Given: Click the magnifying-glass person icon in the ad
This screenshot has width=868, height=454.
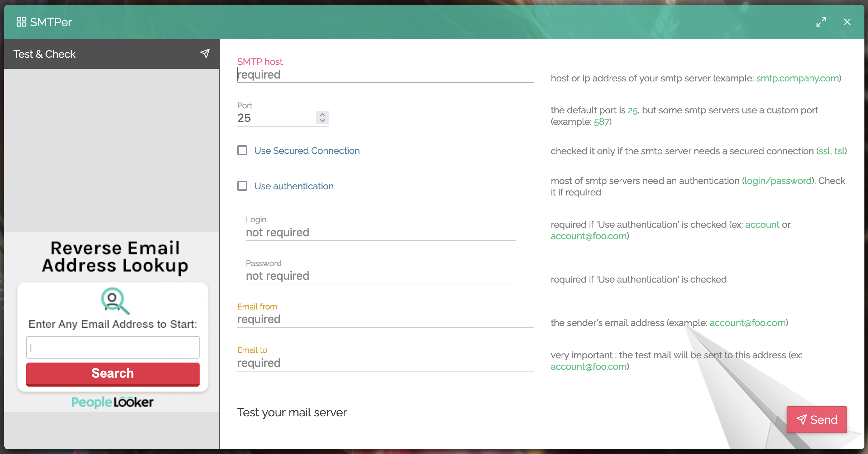Looking at the screenshot, I should [x=113, y=301].
